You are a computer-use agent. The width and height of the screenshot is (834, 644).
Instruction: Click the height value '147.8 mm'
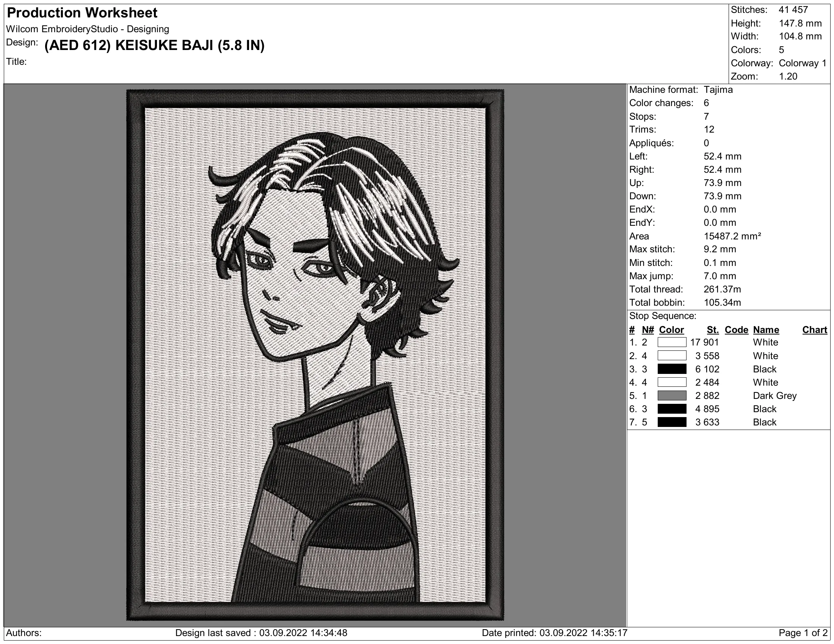(x=800, y=23)
